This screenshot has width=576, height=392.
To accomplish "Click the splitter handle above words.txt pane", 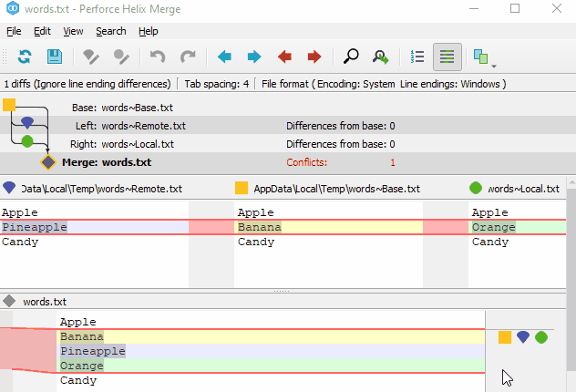I will click(x=282, y=291).
